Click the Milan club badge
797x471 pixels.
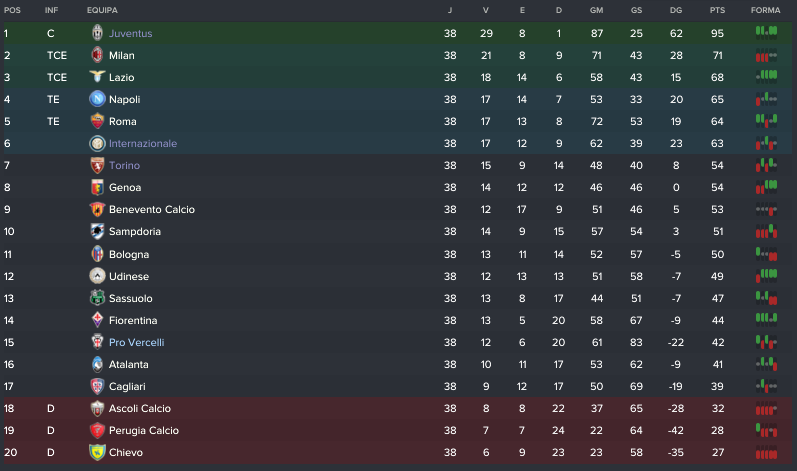pyautogui.click(x=97, y=55)
